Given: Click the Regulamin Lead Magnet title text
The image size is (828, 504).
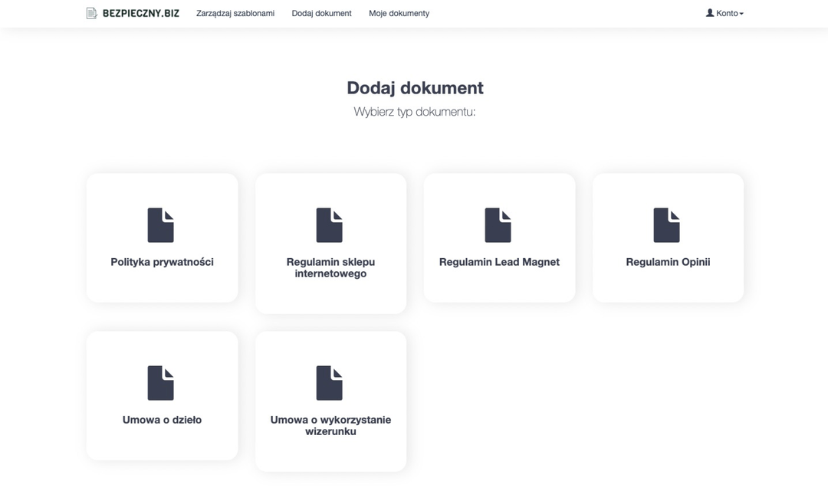Looking at the screenshot, I should click(x=499, y=262).
